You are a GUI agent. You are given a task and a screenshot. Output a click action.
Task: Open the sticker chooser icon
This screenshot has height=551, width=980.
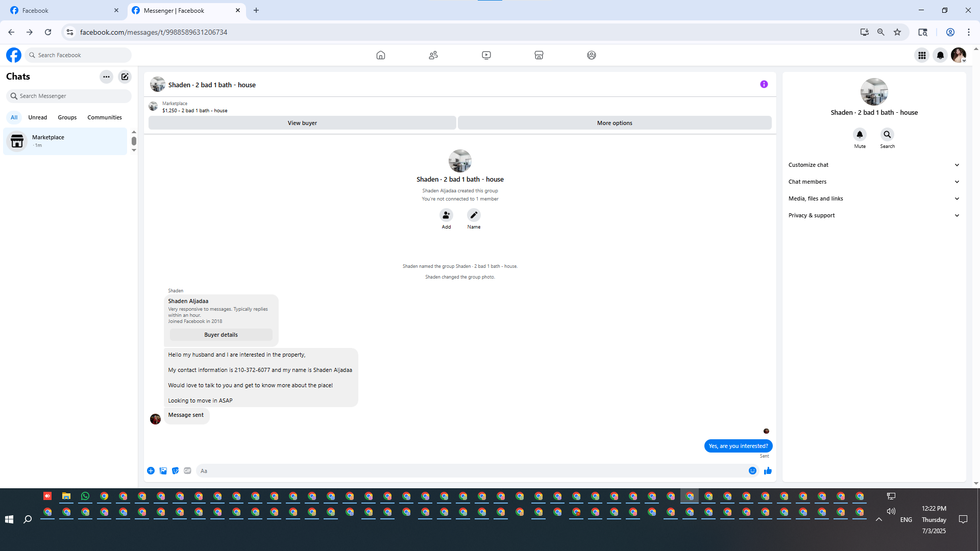click(175, 471)
